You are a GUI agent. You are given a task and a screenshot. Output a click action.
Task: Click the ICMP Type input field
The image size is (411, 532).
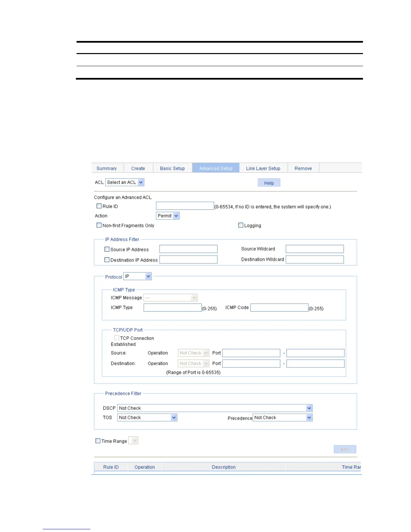tap(173, 308)
